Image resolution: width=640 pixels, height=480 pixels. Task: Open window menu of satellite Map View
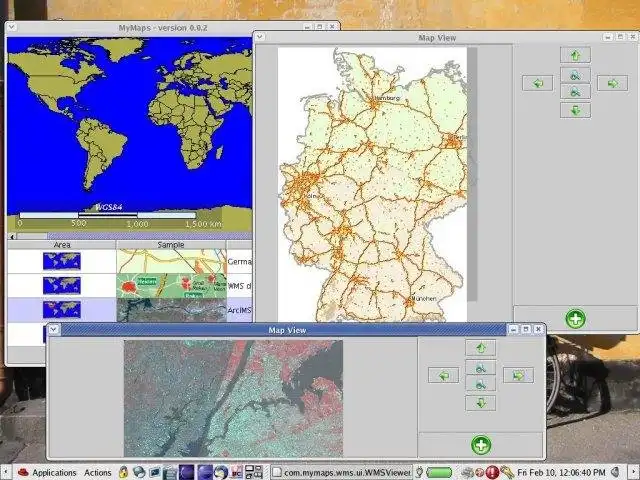[x=54, y=329]
